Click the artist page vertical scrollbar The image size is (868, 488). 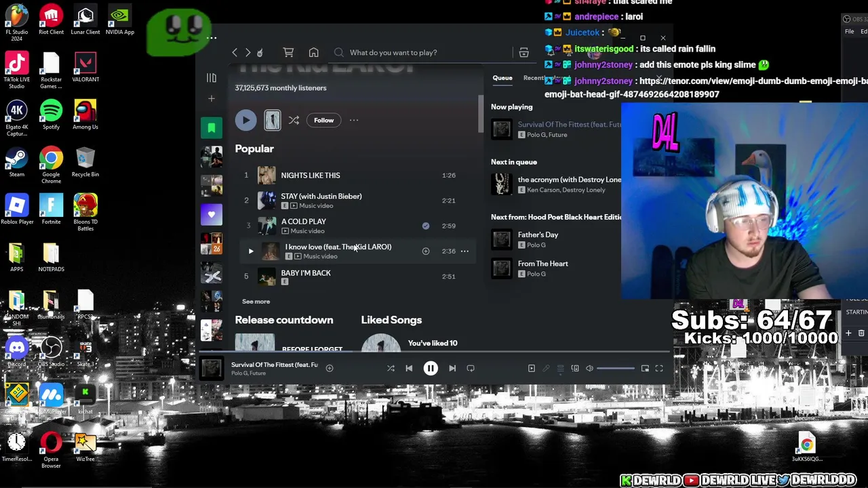[481, 114]
